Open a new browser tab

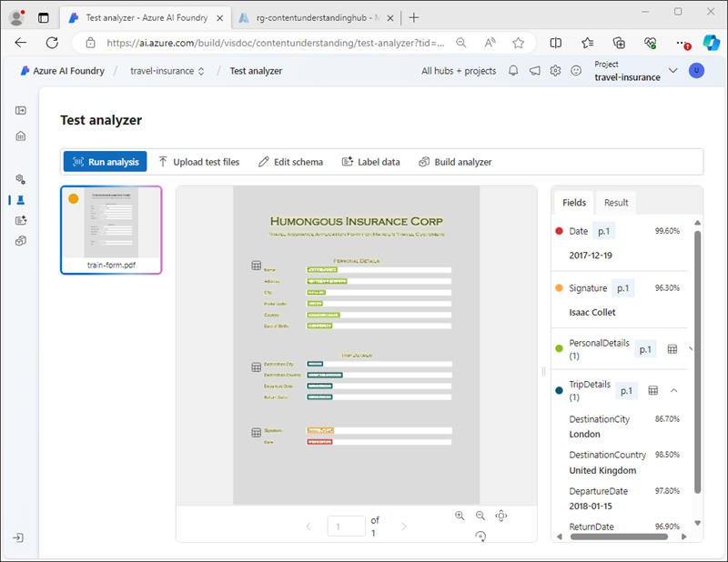[414, 17]
